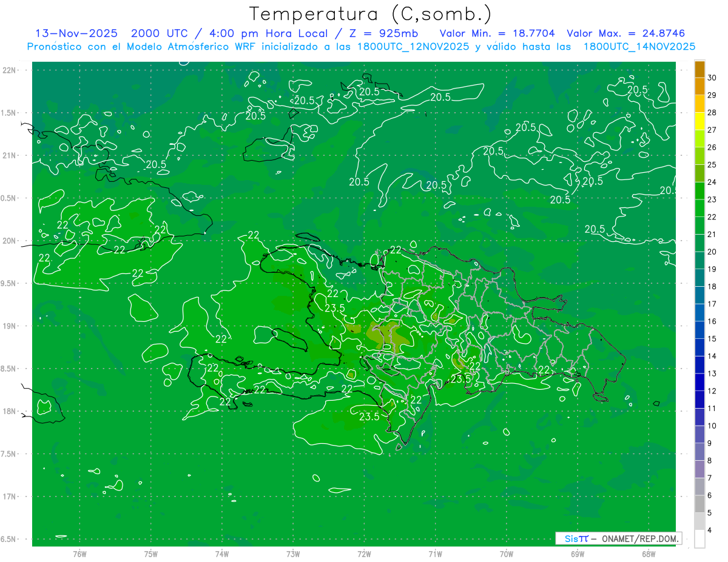The width and height of the screenshot is (728, 562).
Task: Click legend value 10 on the color scale
Action: coord(712,426)
